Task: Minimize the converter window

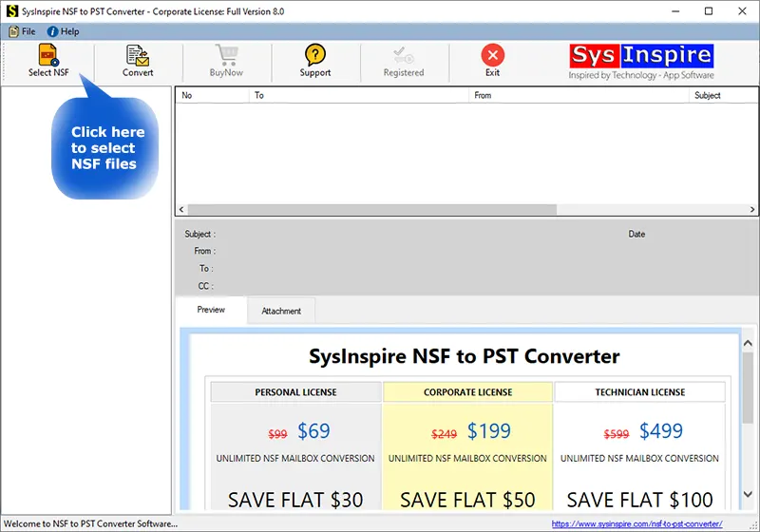Action: pyautogui.click(x=675, y=11)
